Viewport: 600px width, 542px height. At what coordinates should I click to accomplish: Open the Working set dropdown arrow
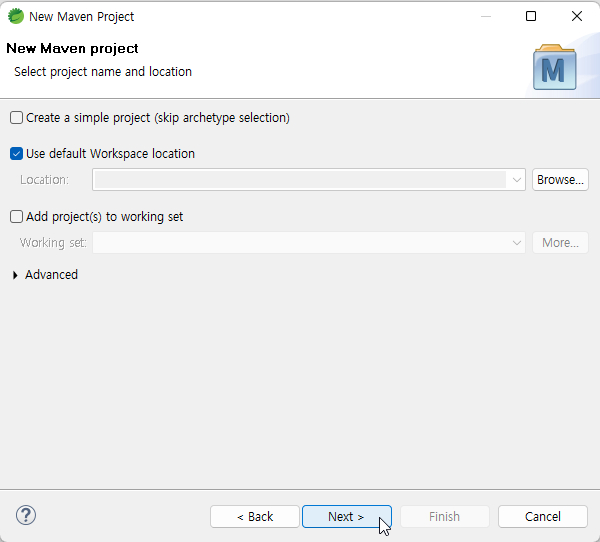516,243
